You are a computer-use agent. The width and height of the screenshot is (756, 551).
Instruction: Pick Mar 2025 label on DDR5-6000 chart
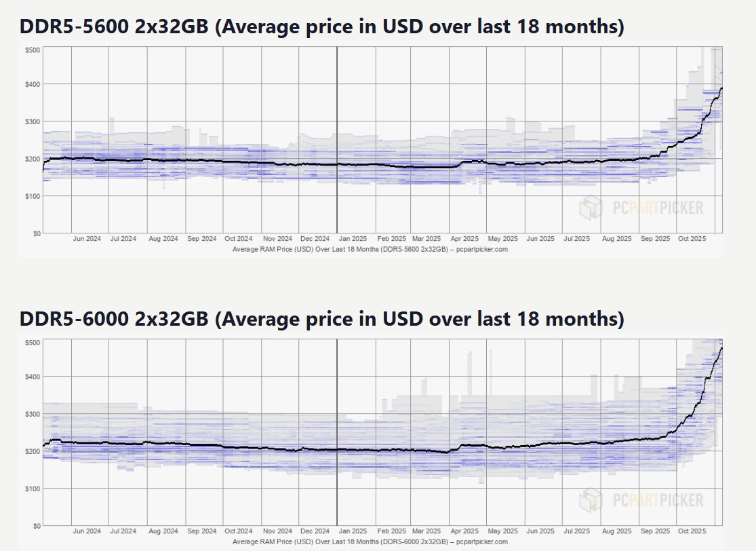click(x=426, y=531)
